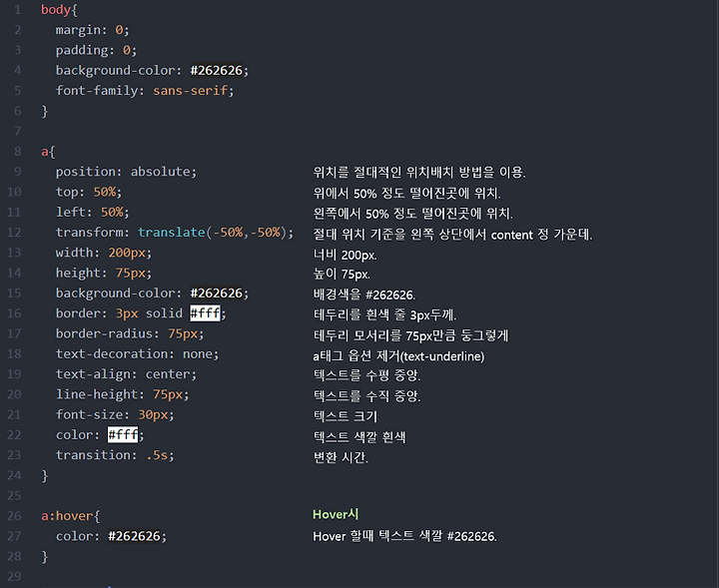Click the green 'Hover시' annotation heading

coord(336,514)
